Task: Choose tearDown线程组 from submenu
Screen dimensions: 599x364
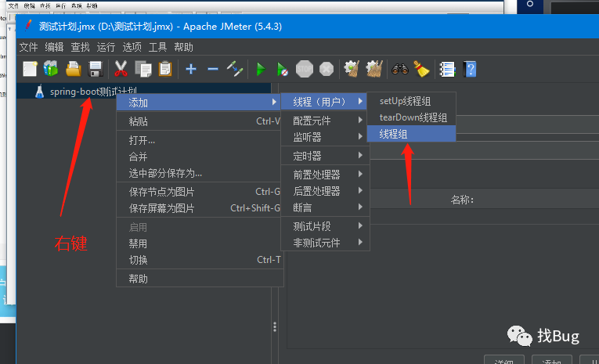Action: pyautogui.click(x=411, y=117)
